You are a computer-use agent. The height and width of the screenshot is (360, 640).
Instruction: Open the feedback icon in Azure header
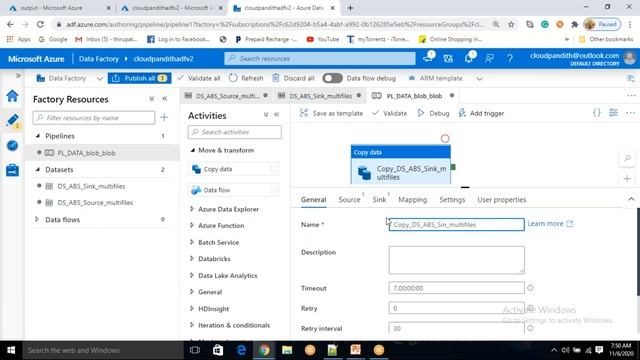pyautogui.click(x=489, y=59)
